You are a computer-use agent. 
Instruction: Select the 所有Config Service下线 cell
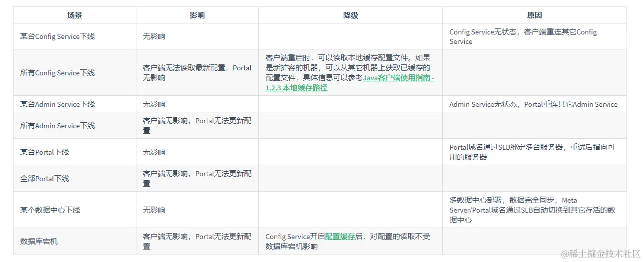point(74,73)
